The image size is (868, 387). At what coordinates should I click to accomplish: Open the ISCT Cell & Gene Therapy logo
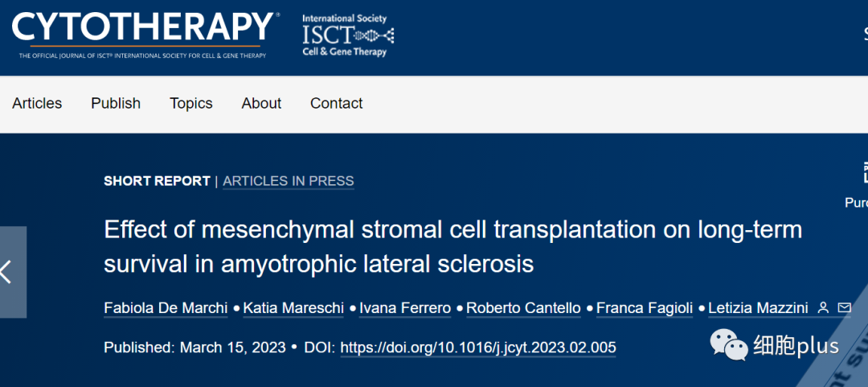pos(348,36)
